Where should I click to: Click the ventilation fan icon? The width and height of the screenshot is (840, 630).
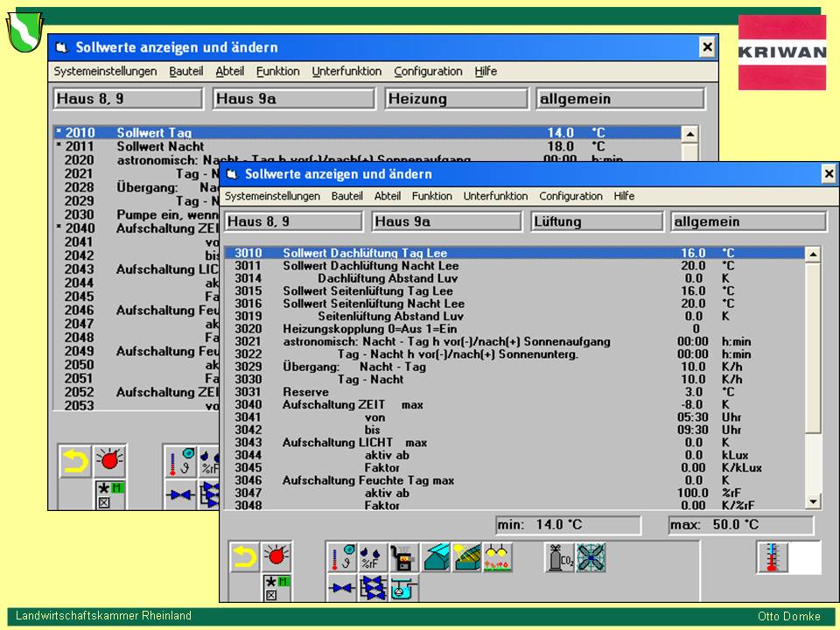point(591,556)
